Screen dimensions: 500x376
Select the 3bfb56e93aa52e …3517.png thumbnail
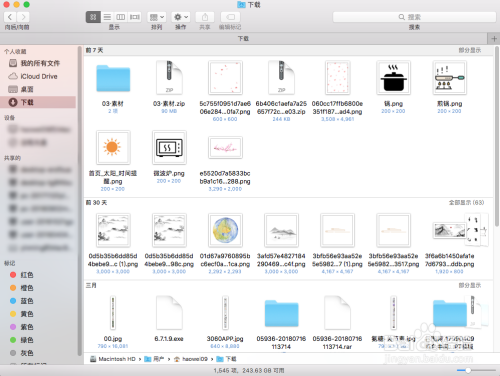coord(393,230)
